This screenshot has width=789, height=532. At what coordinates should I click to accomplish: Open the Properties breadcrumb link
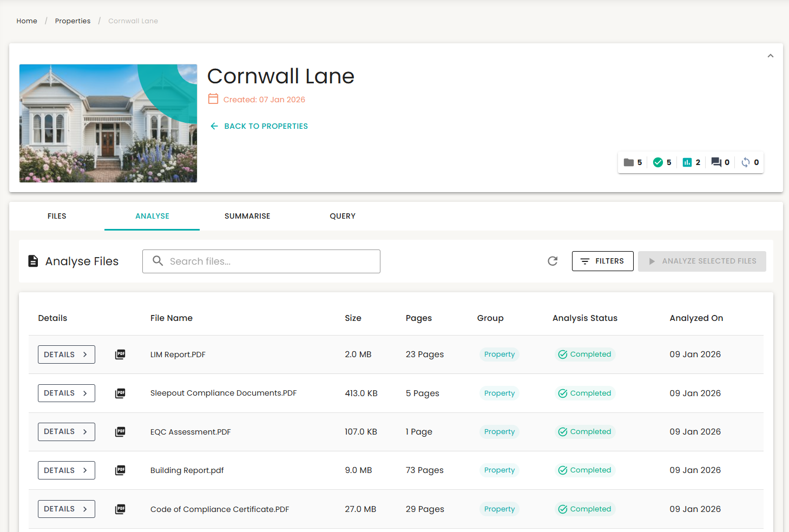pyautogui.click(x=73, y=21)
